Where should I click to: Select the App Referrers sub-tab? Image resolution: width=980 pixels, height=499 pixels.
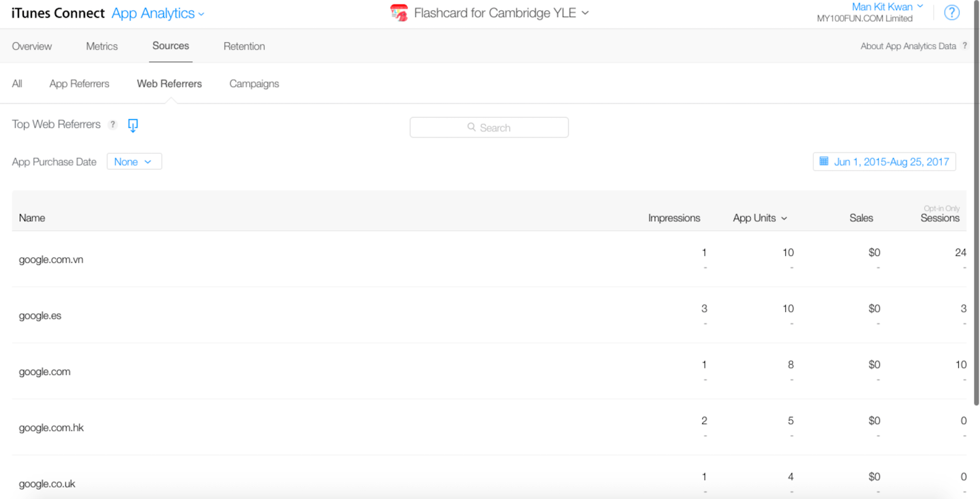[x=79, y=84]
